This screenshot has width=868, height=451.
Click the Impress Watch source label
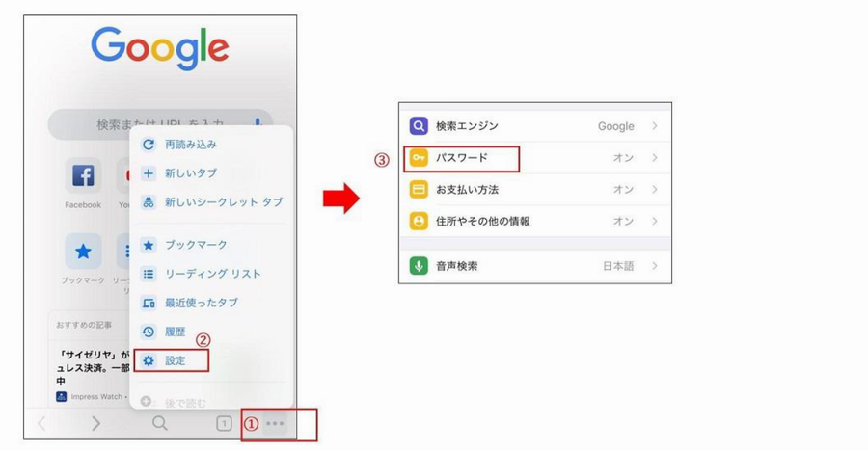[96, 397]
